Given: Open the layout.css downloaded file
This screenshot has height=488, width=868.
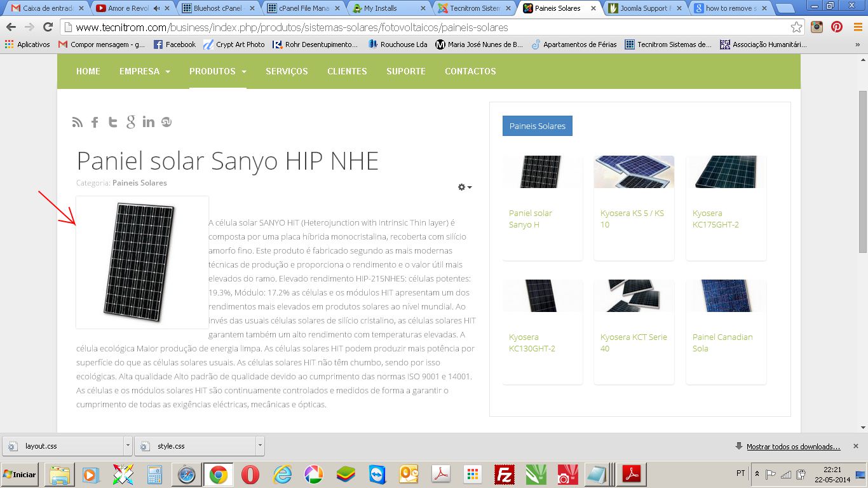Looking at the screenshot, I should tap(63, 446).
